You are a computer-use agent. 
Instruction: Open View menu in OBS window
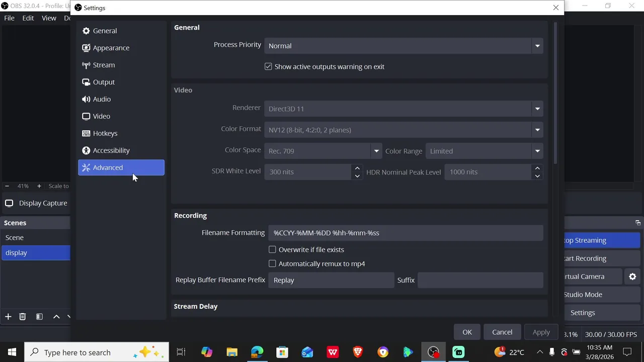click(49, 18)
